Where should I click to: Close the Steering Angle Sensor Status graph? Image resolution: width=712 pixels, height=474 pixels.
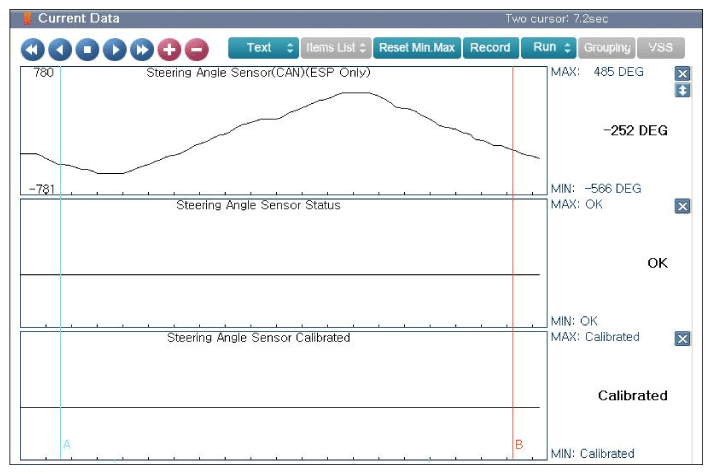tap(682, 206)
